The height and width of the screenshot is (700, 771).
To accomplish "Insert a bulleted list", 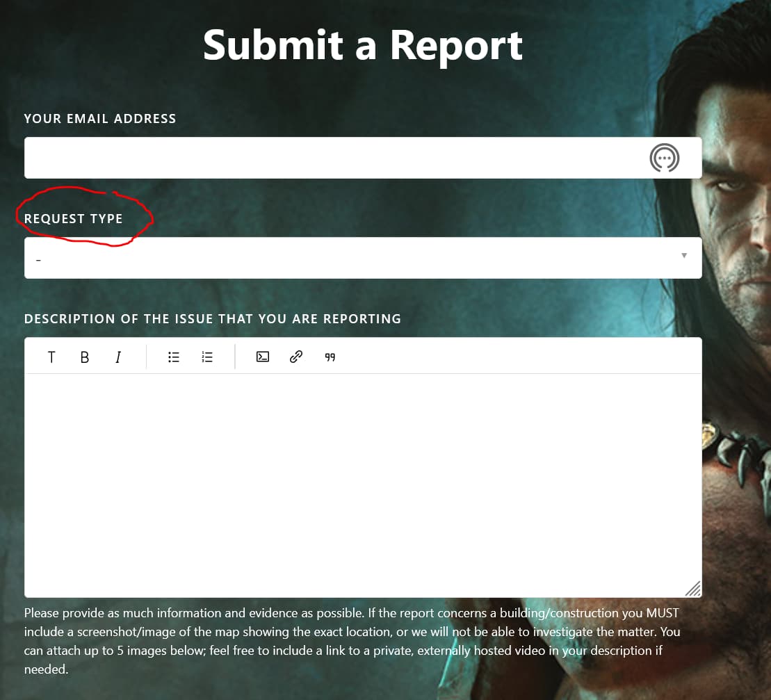I will tap(174, 357).
